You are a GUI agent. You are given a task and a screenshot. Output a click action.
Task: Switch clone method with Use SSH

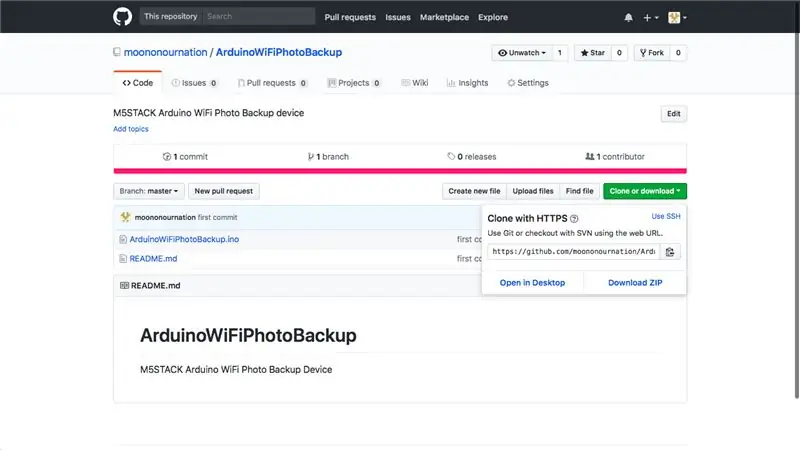pyautogui.click(x=666, y=216)
